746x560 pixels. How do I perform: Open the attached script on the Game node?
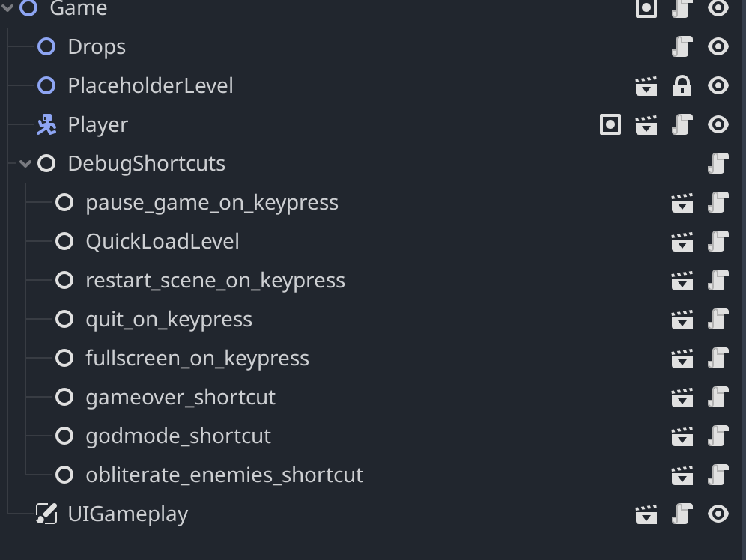pos(682,10)
